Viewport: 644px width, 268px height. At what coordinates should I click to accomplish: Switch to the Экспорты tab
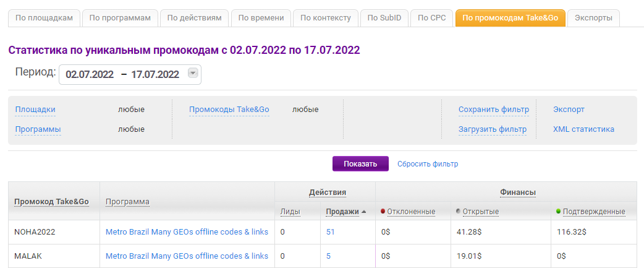pos(593,18)
